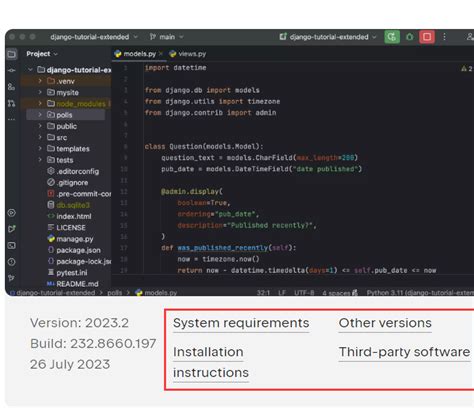Open the Git tool window icon
The height and width of the screenshot is (408, 474).
[x=12, y=278]
